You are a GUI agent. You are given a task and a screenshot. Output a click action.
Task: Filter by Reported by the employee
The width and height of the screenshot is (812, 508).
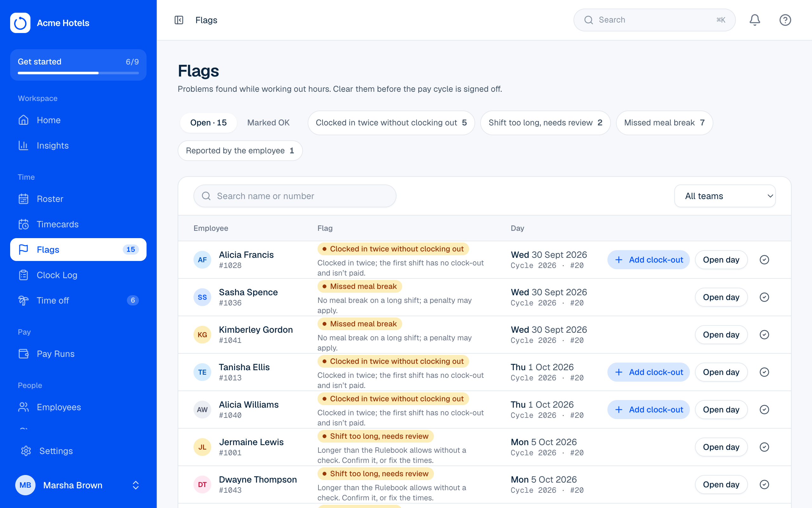[x=240, y=150]
